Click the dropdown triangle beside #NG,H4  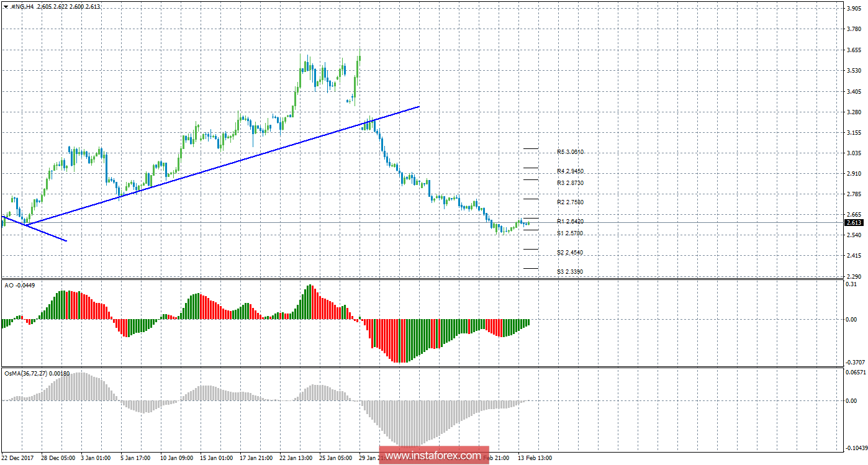coord(6,6)
